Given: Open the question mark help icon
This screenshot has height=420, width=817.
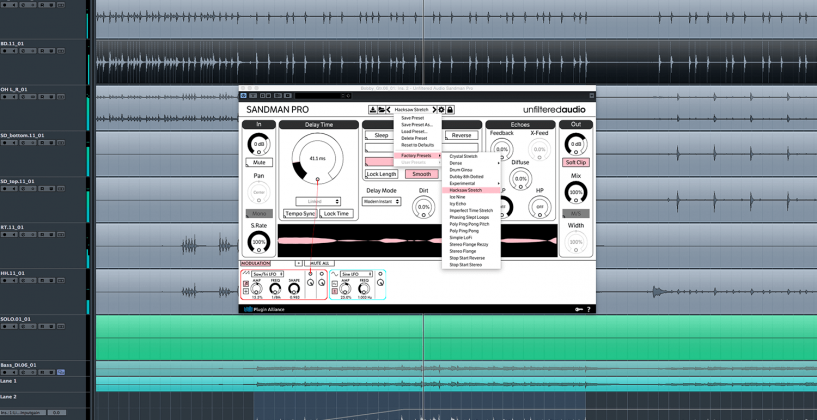Looking at the screenshot, I should point(589,309).
